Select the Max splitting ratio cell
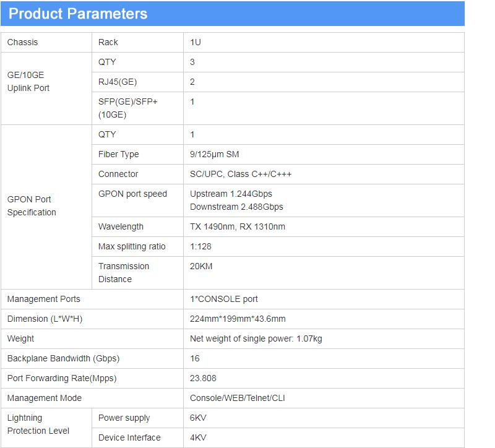495x448 pixels. (x=132, y=246)
